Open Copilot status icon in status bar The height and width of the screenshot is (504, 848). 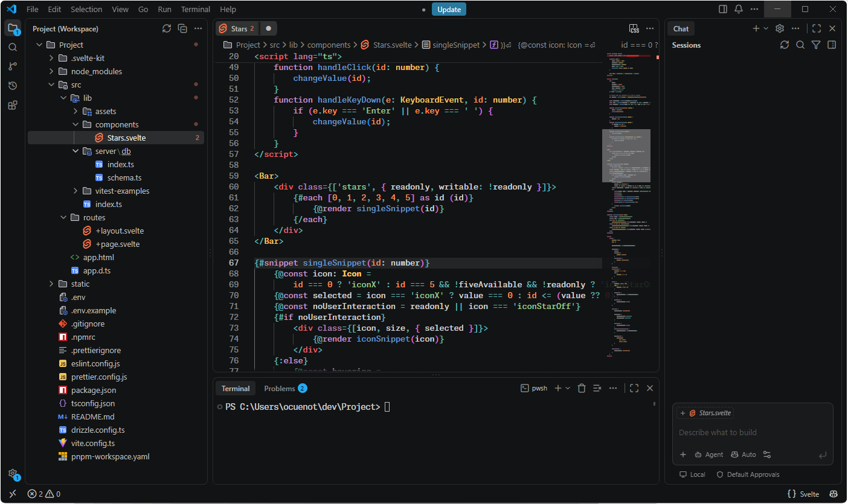click(834, 494)
